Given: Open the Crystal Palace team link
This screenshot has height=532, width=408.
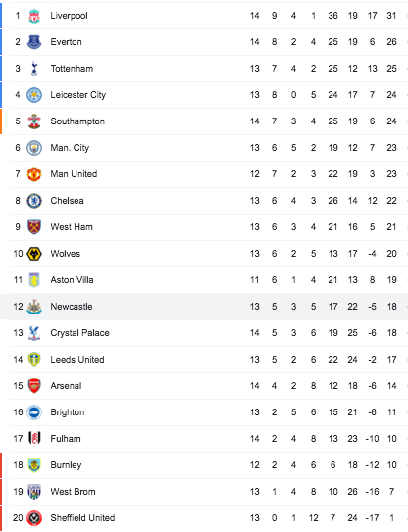Looking at the screenshot, I should (x=79, y=333).
